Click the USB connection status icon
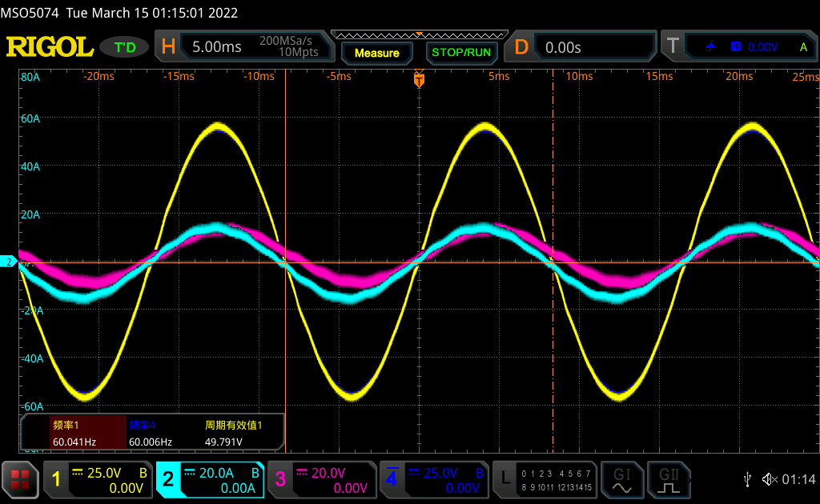 click(747, 479)
